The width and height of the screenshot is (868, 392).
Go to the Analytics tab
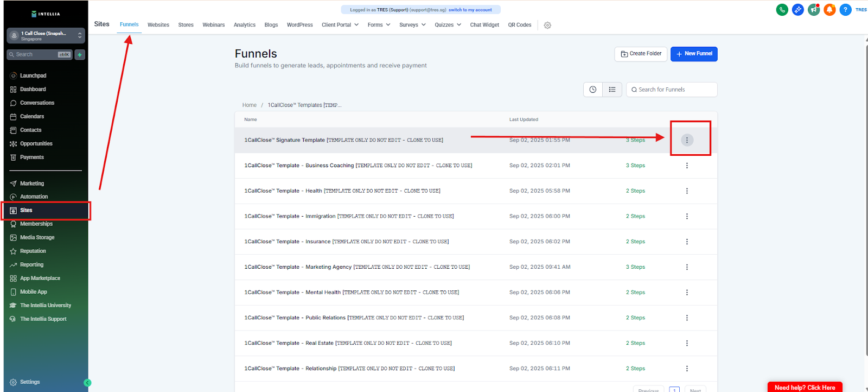pos(245,25)
